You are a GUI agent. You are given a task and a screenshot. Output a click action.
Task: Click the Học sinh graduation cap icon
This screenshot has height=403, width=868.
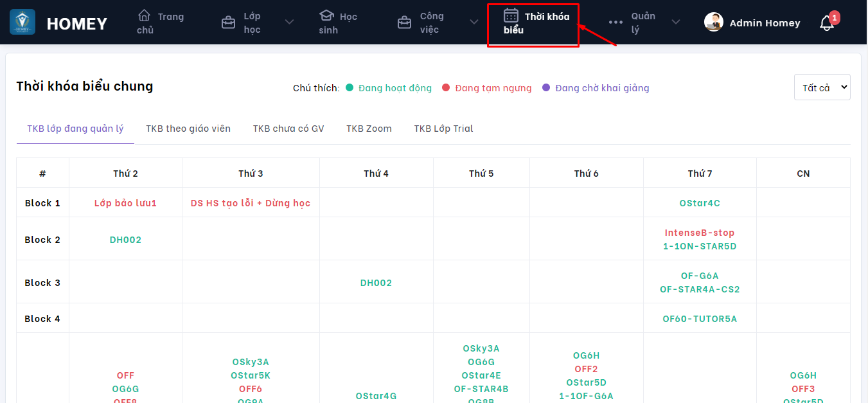coord(326,15)
